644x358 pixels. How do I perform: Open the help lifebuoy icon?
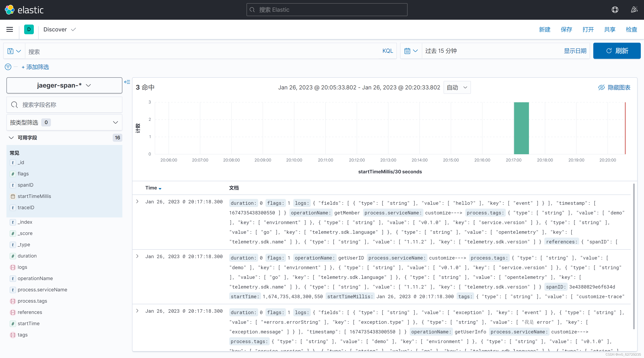point(615,10)
